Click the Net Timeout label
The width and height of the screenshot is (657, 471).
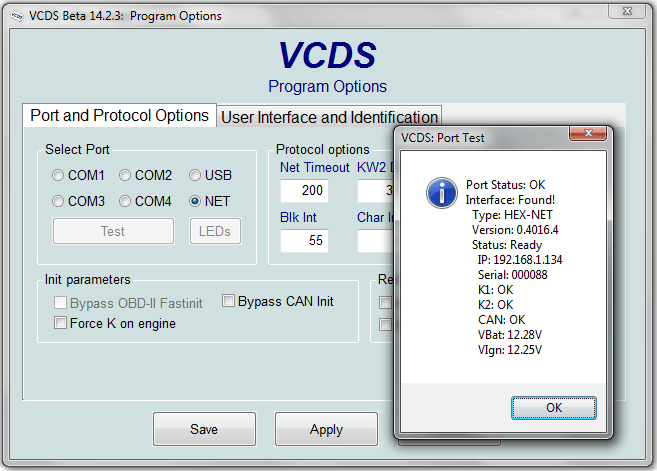(314, 167)
